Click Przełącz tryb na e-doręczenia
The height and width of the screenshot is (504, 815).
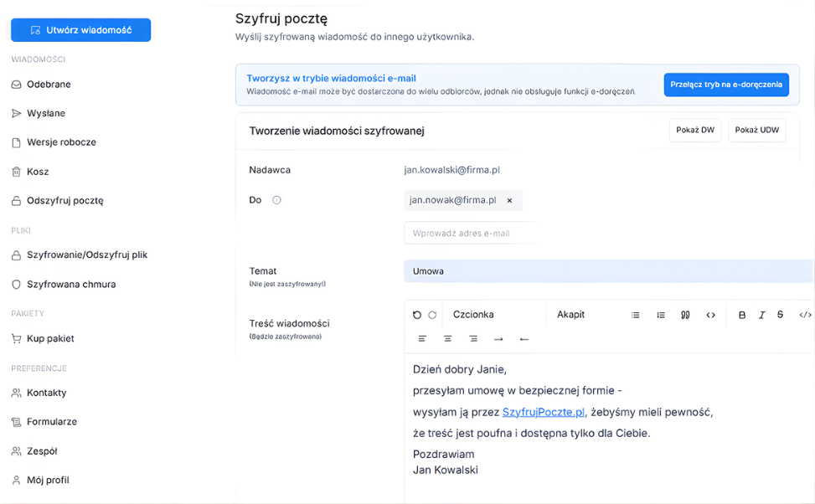726,85
